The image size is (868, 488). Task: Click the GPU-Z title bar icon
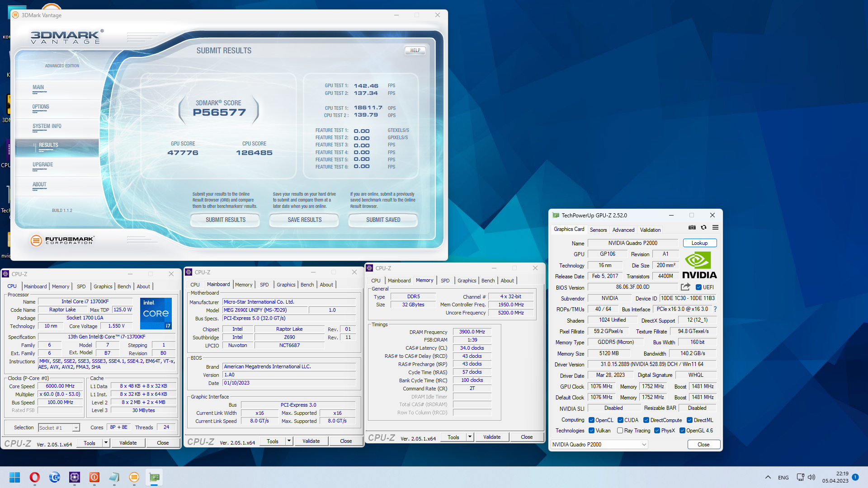pyautogui.click(x=556, y=216)
